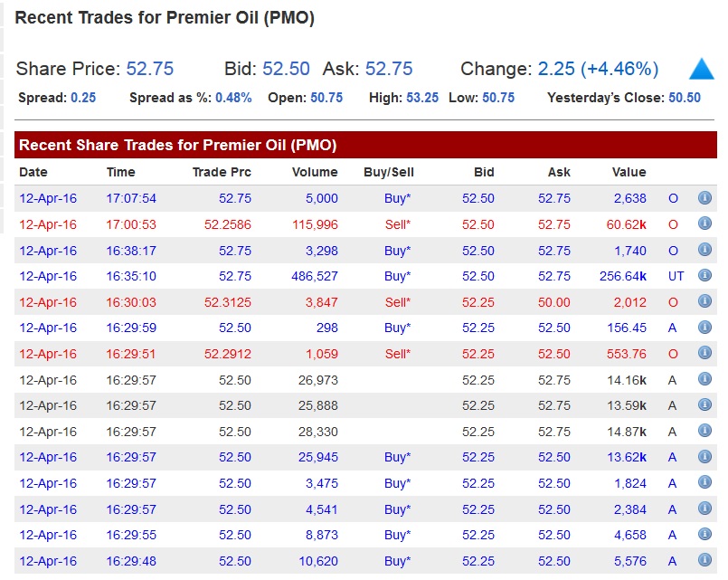The image size is (728, 580).
Task: Click the Time column header
Action: tap(120, 172)
